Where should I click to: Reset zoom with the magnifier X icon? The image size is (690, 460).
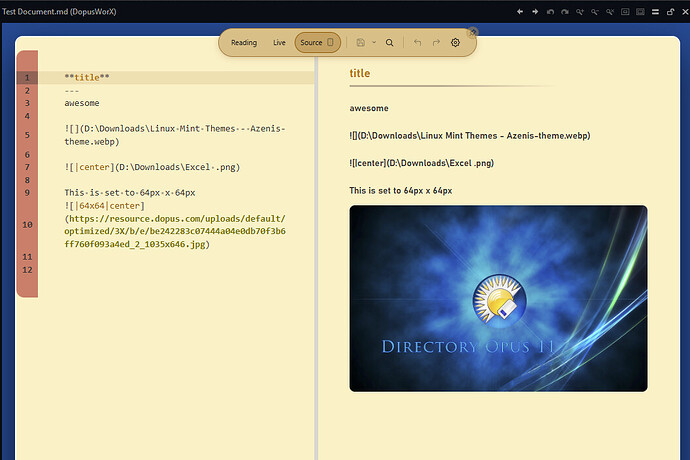click(x=610, y=12)
